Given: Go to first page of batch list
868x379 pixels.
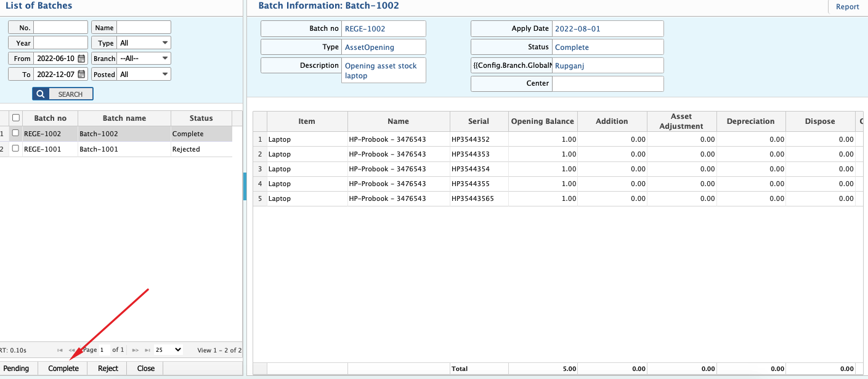Looking at the screenshot, I should (x=60, y=350).
